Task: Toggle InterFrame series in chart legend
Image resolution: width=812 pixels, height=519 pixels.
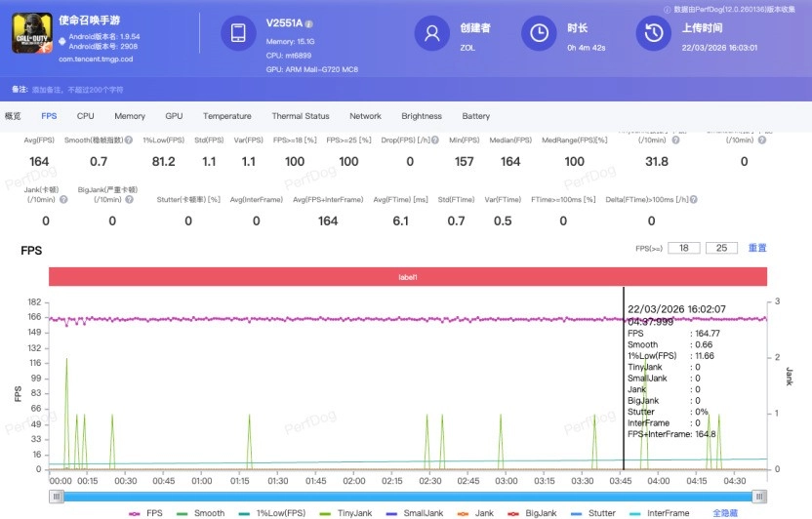Action: (x=659, y=512)
